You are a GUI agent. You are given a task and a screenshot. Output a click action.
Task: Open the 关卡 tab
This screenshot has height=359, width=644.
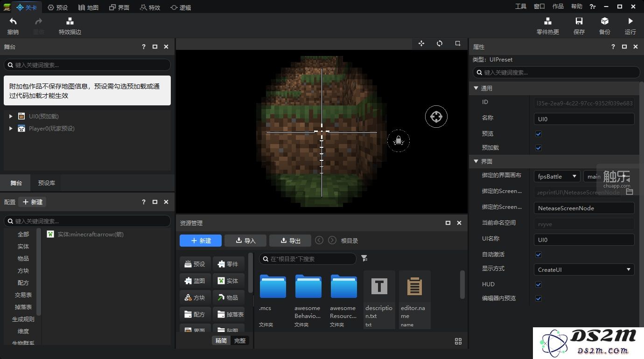click(x=26, y=7)
